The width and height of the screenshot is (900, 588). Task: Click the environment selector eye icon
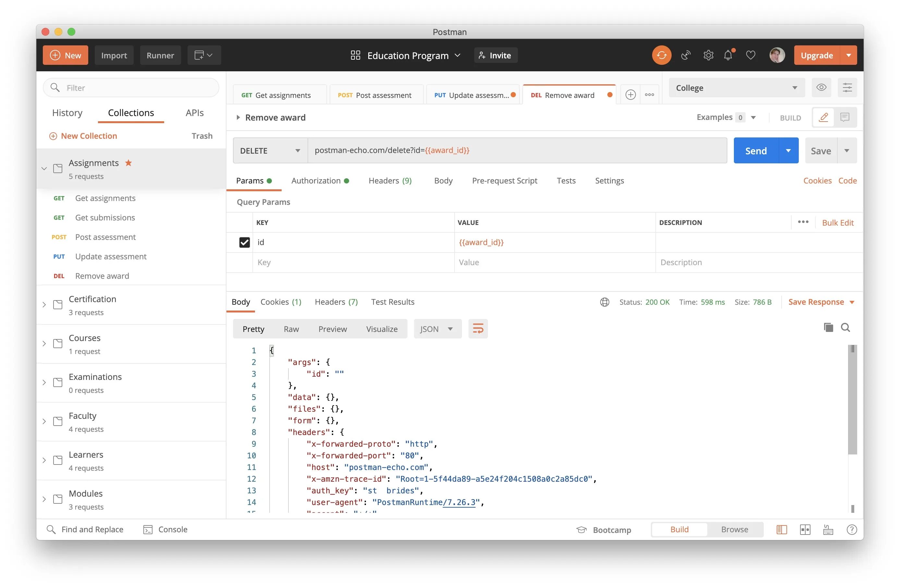[x=821, y=87]
